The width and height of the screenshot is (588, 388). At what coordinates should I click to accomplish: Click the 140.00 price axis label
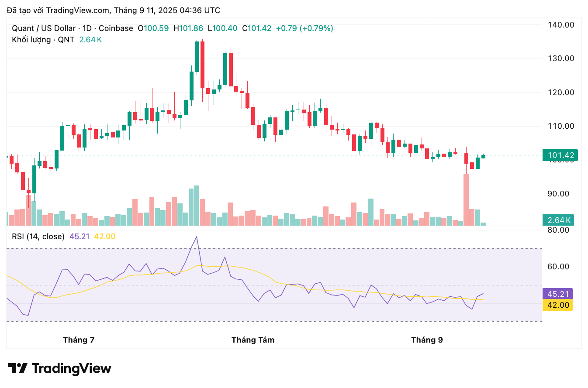pyautogui.click(x=561, y=25)
